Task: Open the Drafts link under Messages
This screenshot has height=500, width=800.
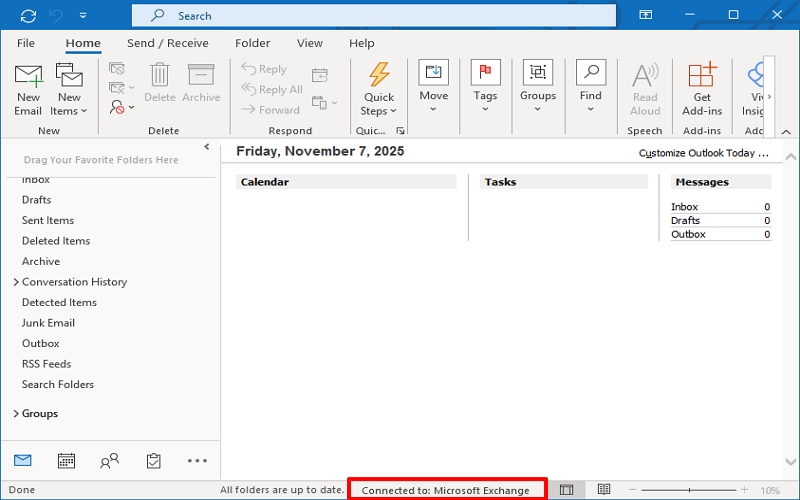Action: pyautogui.click(x=685, y=220)
